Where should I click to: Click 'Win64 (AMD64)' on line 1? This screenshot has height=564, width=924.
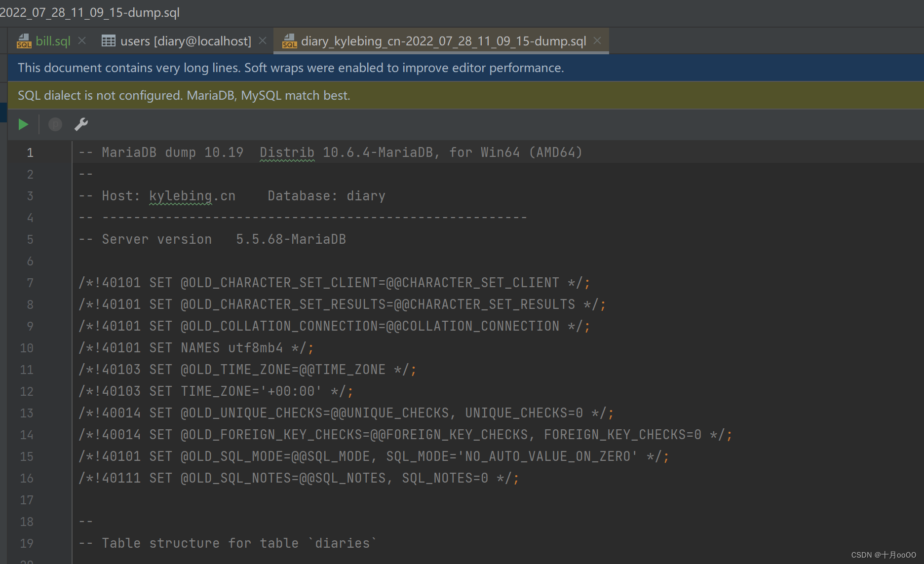pos(532,152)
